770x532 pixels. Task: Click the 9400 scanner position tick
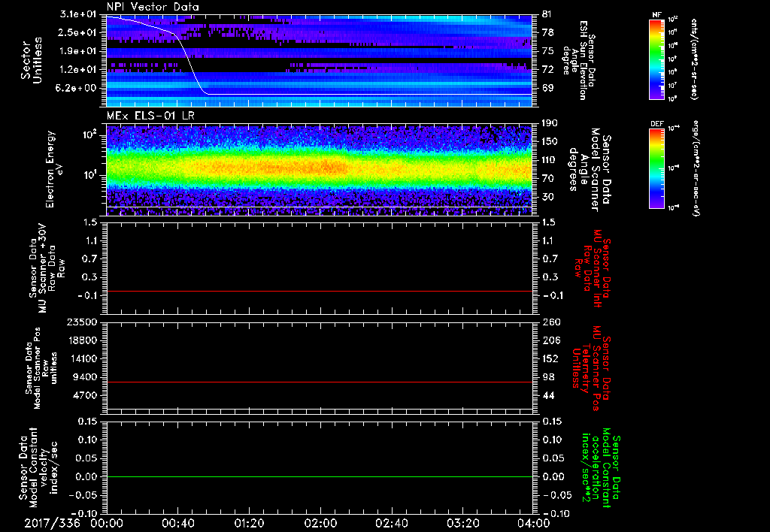(x=86, y=377)
